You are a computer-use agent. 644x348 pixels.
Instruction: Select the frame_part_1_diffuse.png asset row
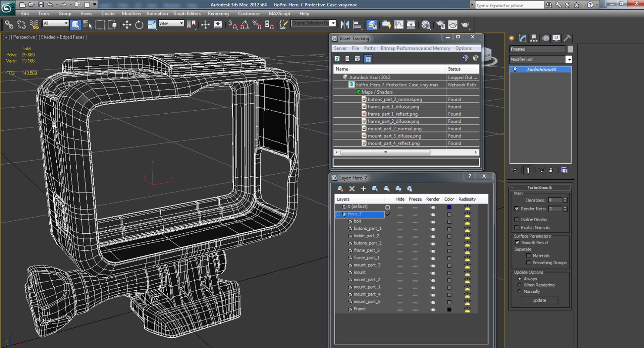pyautogui.click(x=393, y=107)
